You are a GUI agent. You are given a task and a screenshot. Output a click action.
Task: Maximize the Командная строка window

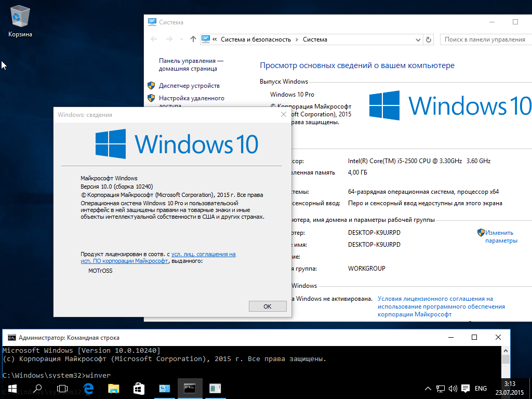tap(474, 337)
